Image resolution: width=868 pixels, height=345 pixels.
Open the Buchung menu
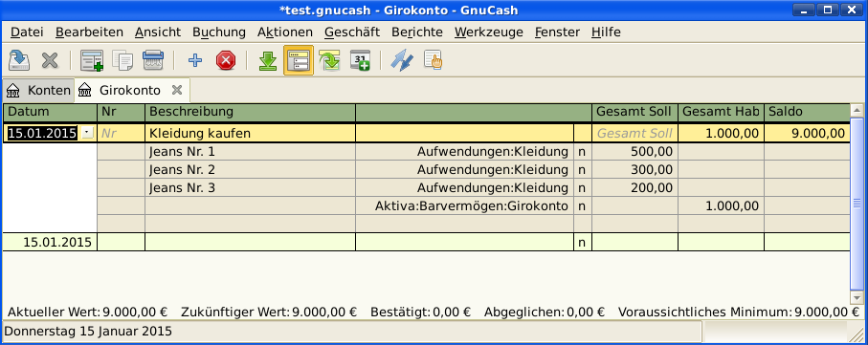pos(219,32)
